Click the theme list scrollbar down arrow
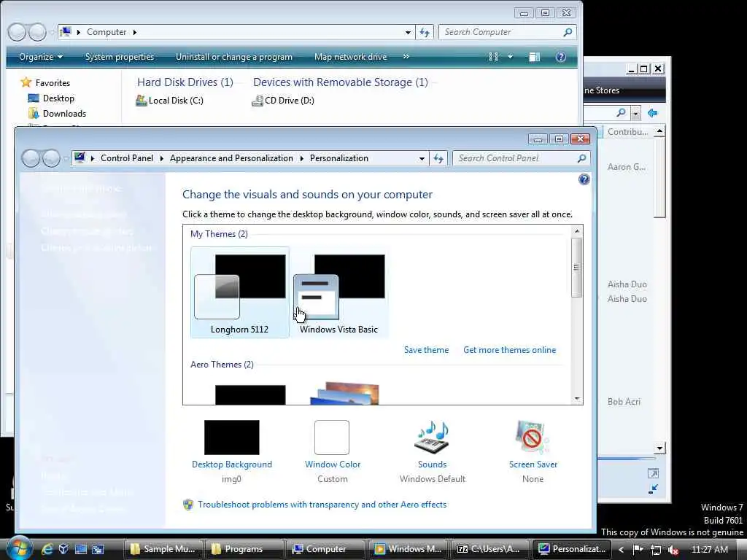The height and width of the screenshot is (560, 747). [x=577, y=399]
